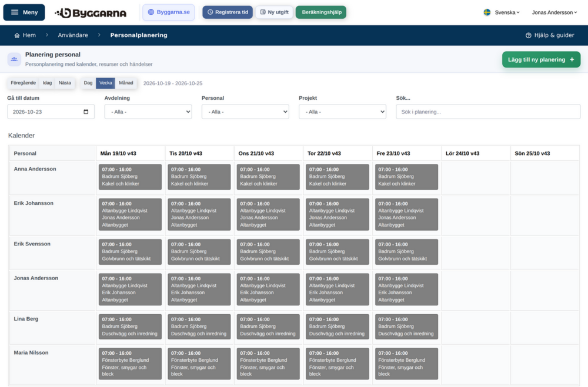Open Beräkningshjälp tool
Image resolution: width=588 pixels, height=387 pixels.
tap(322, 12)
